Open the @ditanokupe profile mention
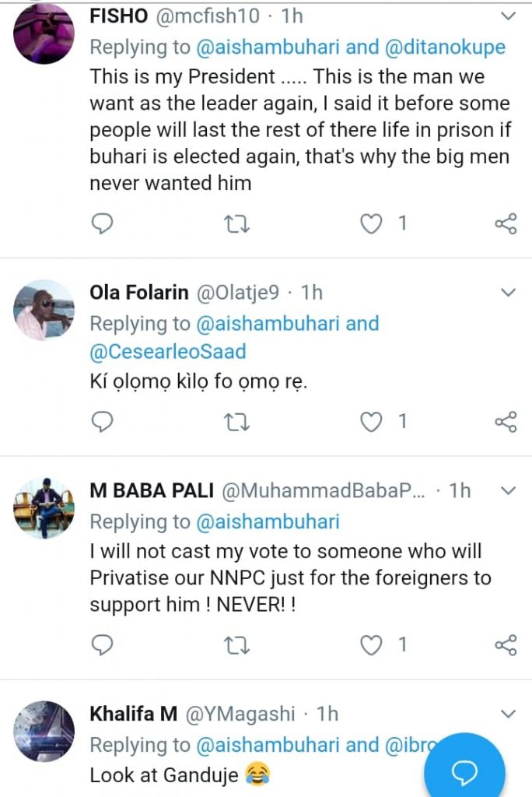Viewport: 532px width, 797px height. (x=446, y=47)
